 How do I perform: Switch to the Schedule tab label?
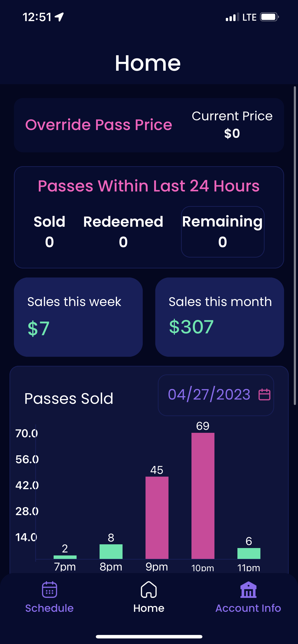pos(49,608)
